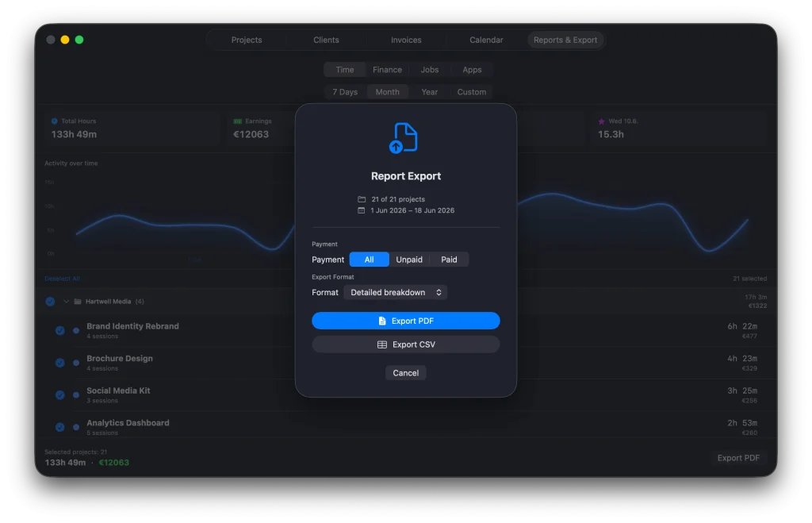The image size is (812, 523).
Task: Uncheck the Brand Identity Rebrand checkbox
Action: tap(60, 330)
